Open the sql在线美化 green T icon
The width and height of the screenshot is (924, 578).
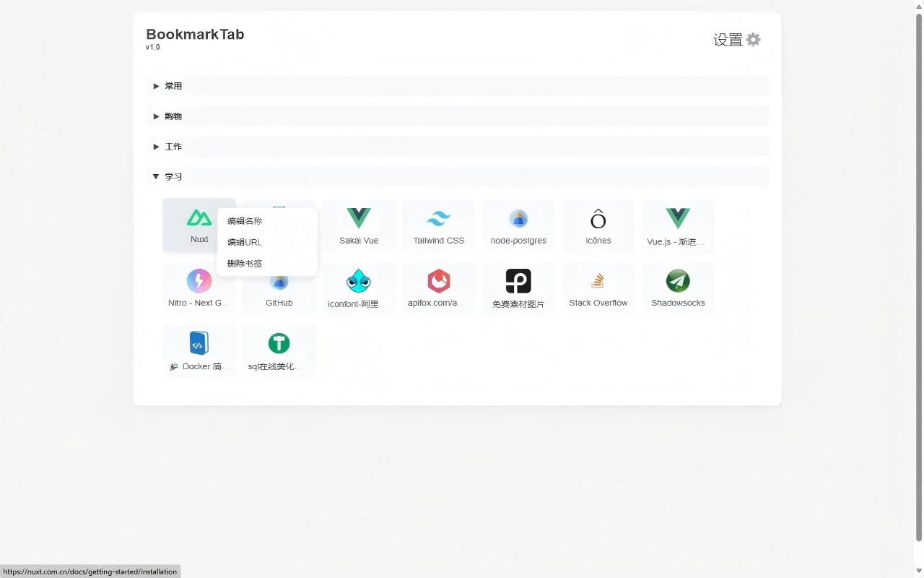[x=279, y=343]
